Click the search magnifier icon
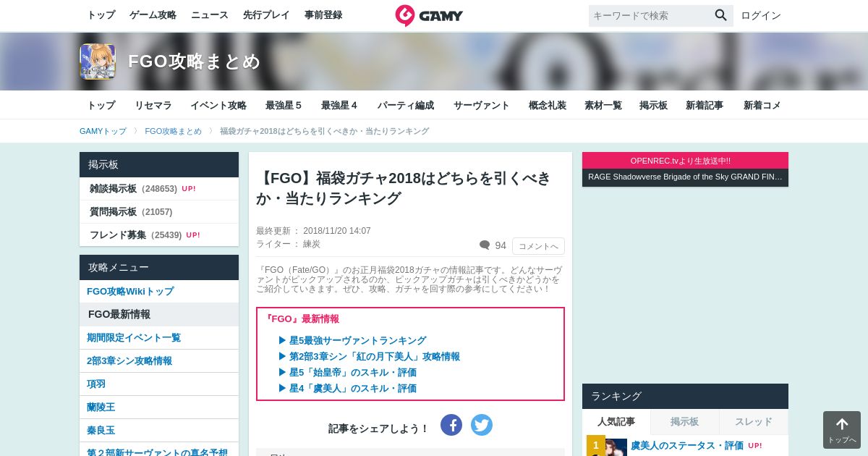 [720, 15]
